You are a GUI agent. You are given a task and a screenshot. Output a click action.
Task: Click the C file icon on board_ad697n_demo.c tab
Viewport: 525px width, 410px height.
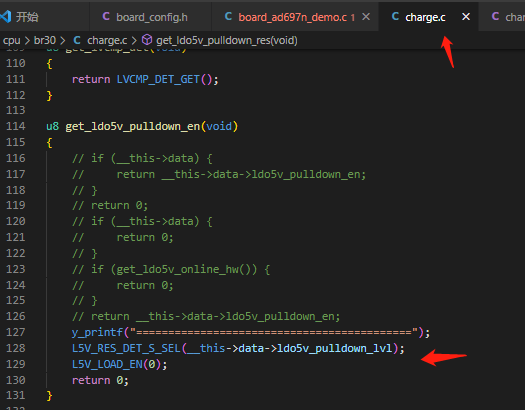pos(228,16)
